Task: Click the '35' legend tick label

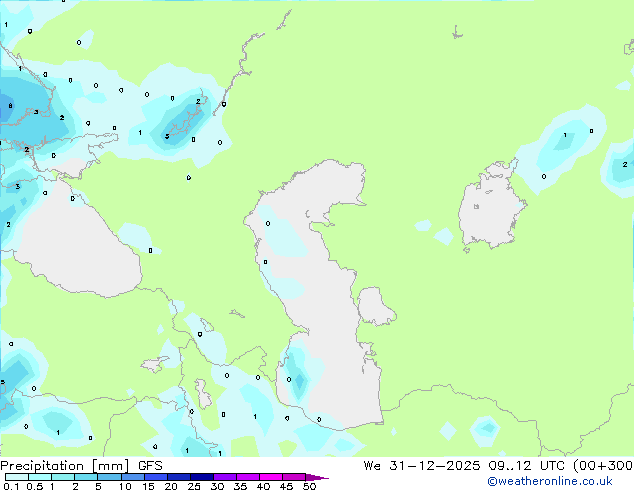Action: click(240, 486)
